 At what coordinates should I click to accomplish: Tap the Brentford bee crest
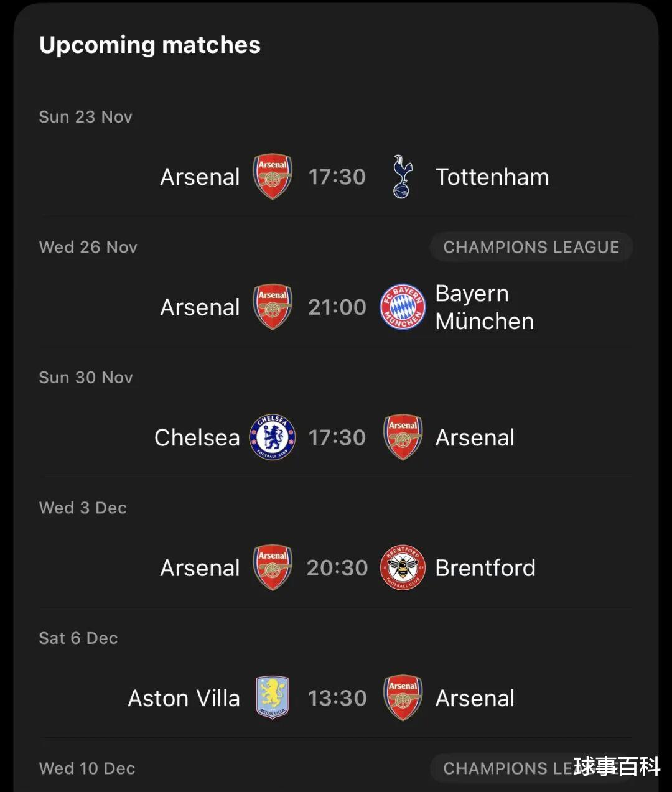[x=403, y=567]
